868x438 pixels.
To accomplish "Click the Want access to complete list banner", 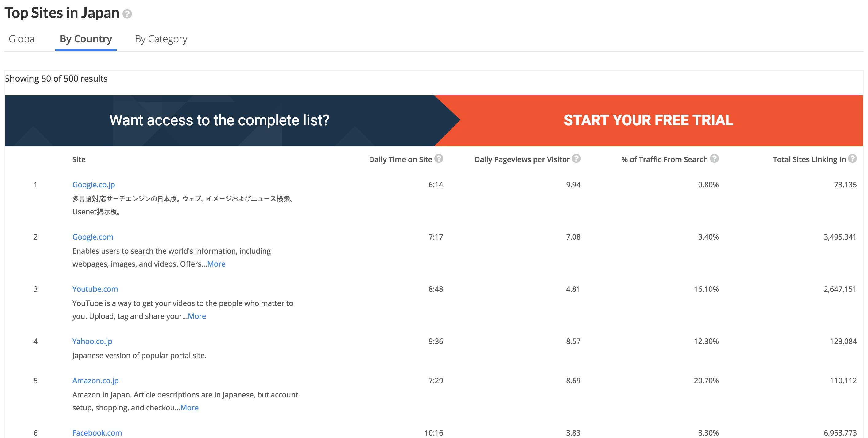I will pyautogui.click(x=219, y=120).
